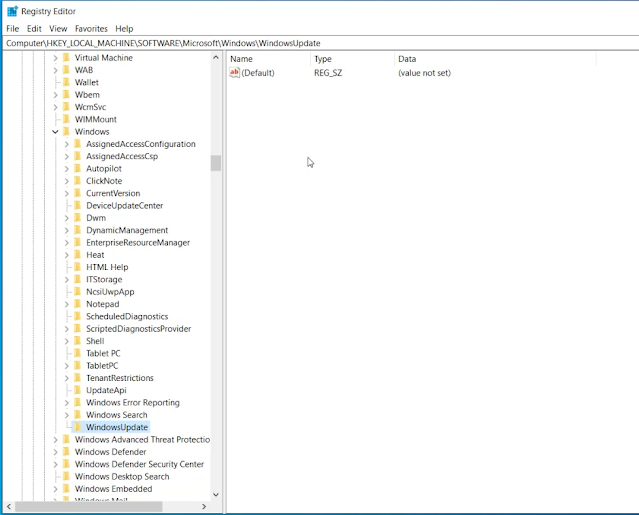This screenshot has width=639, height=515.
Task: Click the TenantRestrictions folder icon
Action: 77,378
